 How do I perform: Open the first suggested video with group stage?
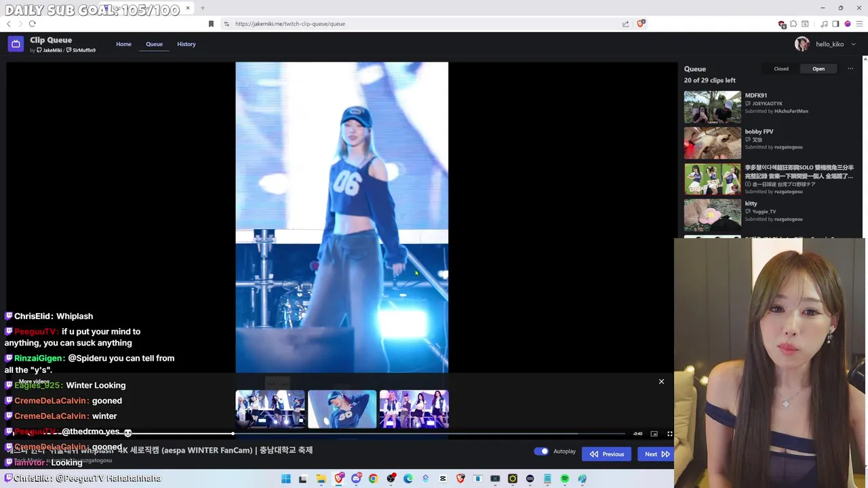click(270, 409)
